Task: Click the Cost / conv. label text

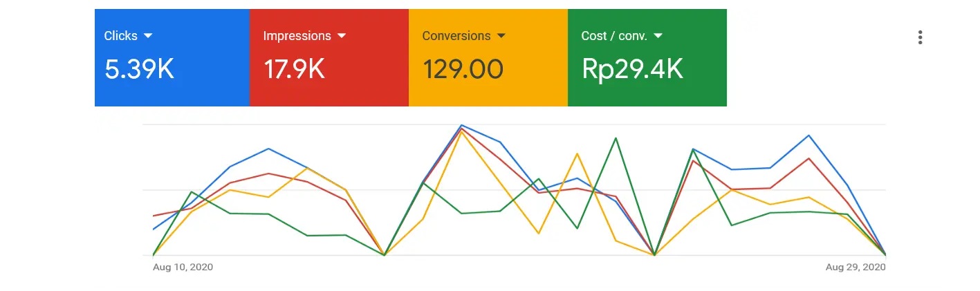Action: 614,36
